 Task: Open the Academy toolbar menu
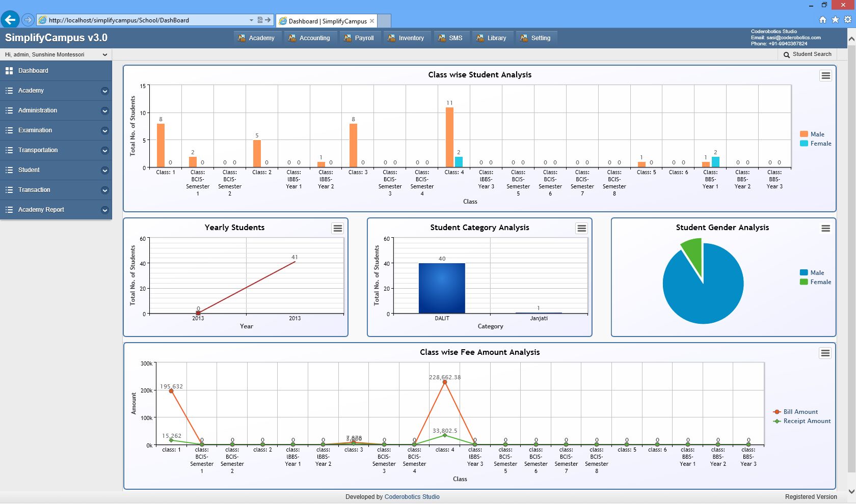click(x=257, y=37)
